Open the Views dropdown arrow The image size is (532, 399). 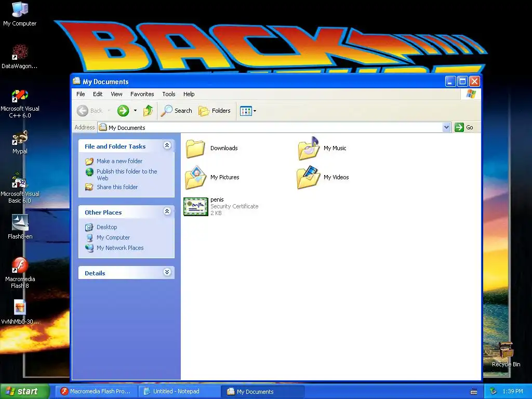click(x=255, y=111)
